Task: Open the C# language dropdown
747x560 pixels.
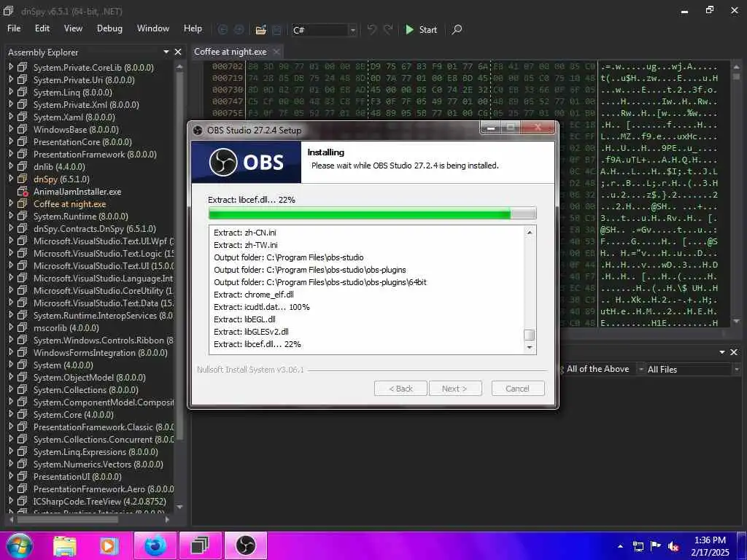Action: click(352, 30)
